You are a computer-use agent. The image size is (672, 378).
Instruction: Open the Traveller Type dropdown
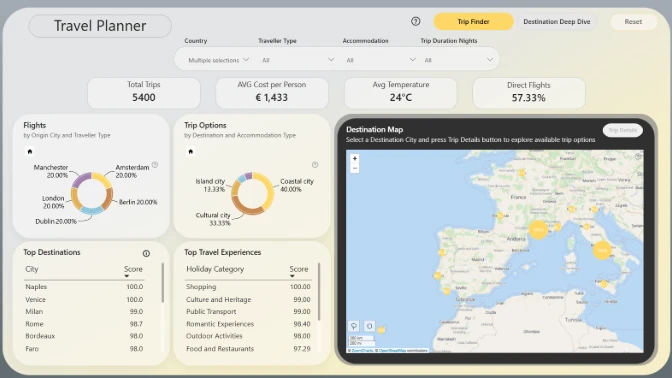(x=298, y=60)
